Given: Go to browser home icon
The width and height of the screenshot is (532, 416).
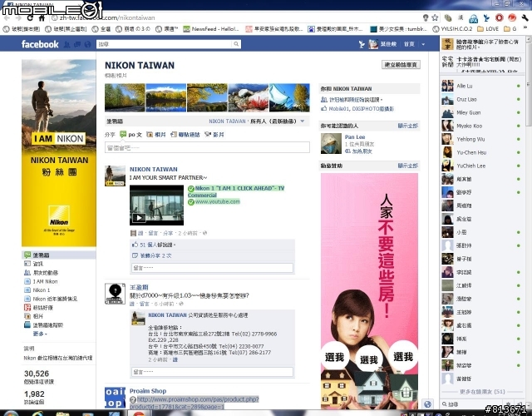Looking at the screenshot, I should click(x=42, y=17).
